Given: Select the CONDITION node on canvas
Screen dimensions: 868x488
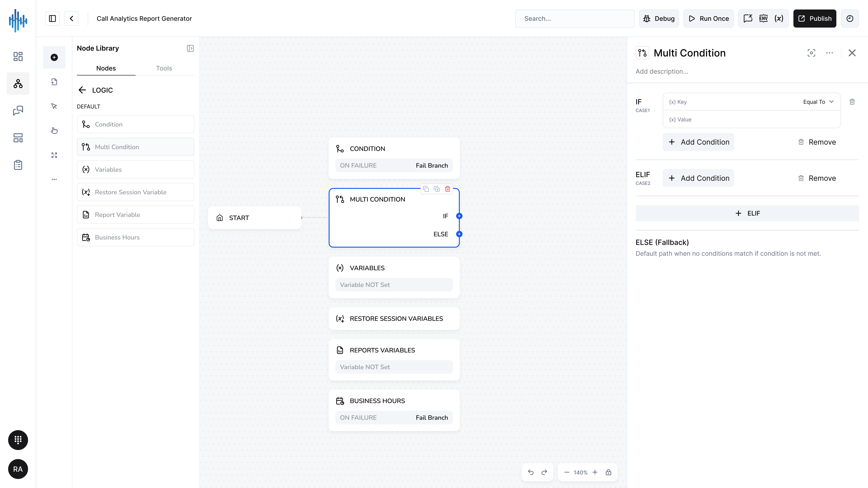Looking at the screenshot, I should [x=394, y=158].
